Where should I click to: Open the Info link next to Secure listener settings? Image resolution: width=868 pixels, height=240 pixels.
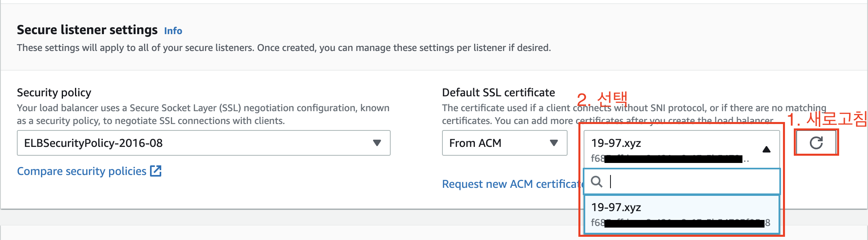pos(173,31)
